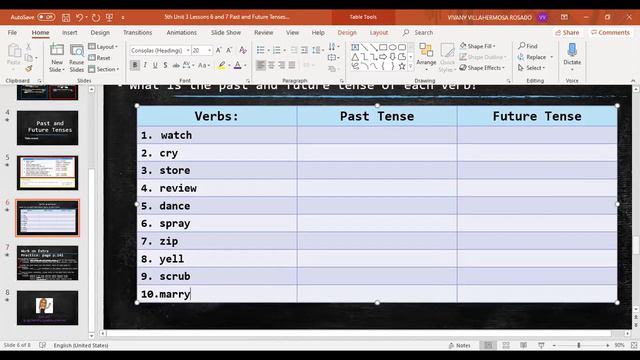640x360 pixels.
Task: Open the Transitions tab
Action: [138, 32]
